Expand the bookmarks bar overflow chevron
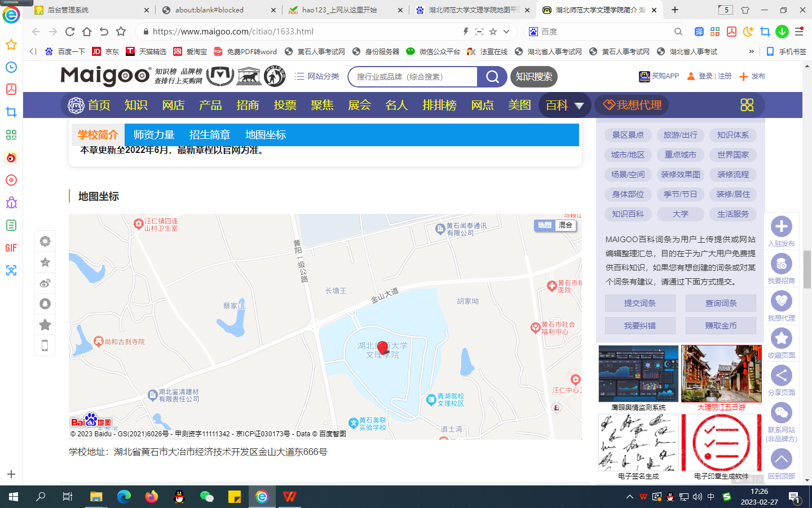 tap(751, 51)
